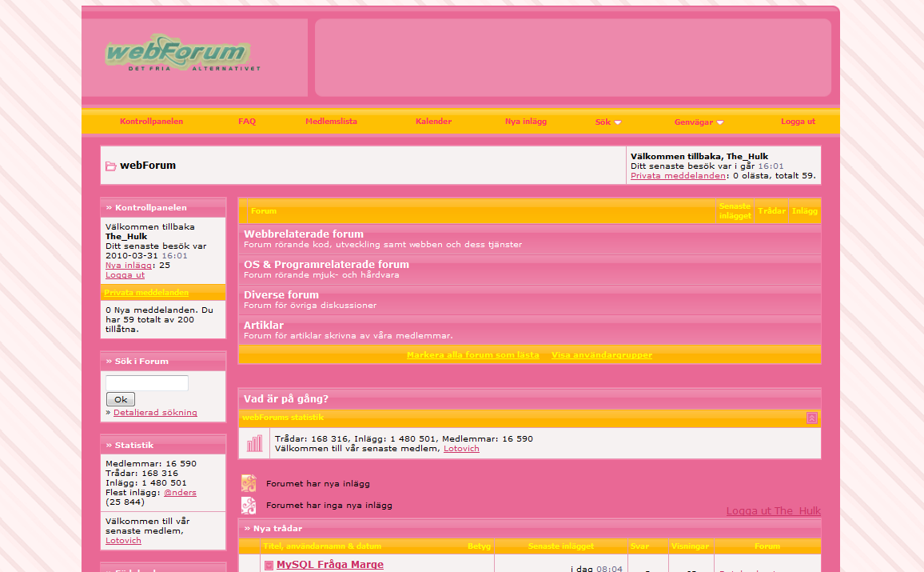Click the 'Vad är på gång?' heading
Viewport: 924px width, 572px height.
pos(286,399)
